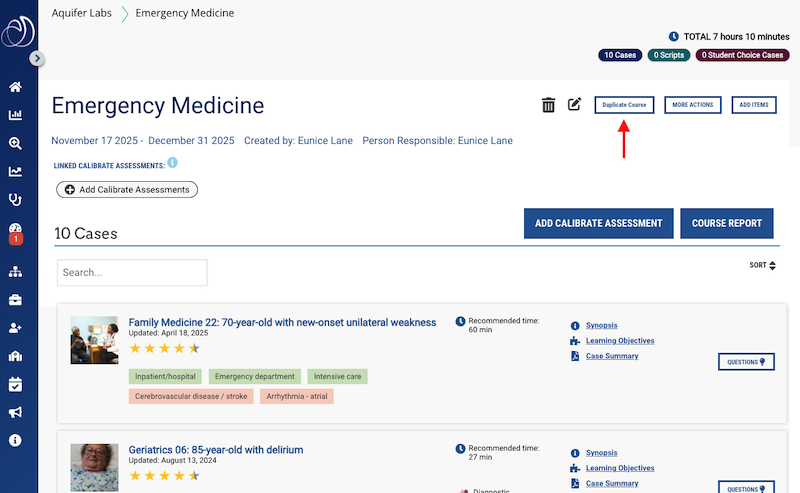This screenshot has width=800, height=493.
Task: Open the organization hierarchy sidebar icon
Action: click(15, 272)
